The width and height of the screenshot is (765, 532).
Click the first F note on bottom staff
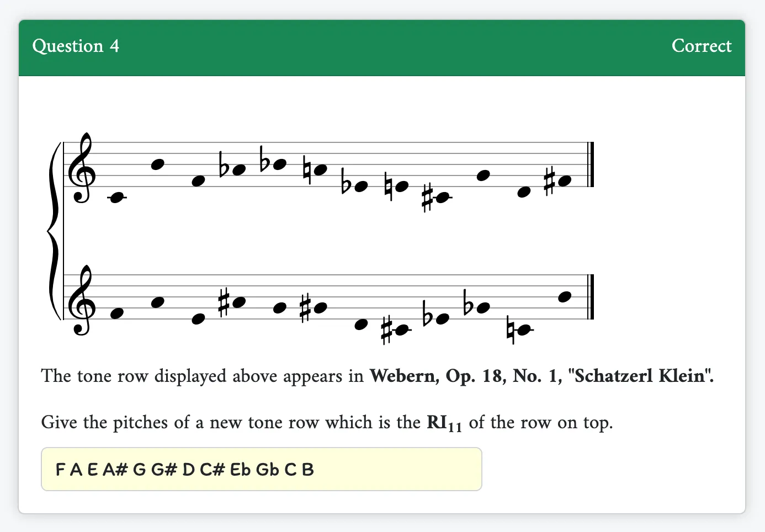click(116, 313)
